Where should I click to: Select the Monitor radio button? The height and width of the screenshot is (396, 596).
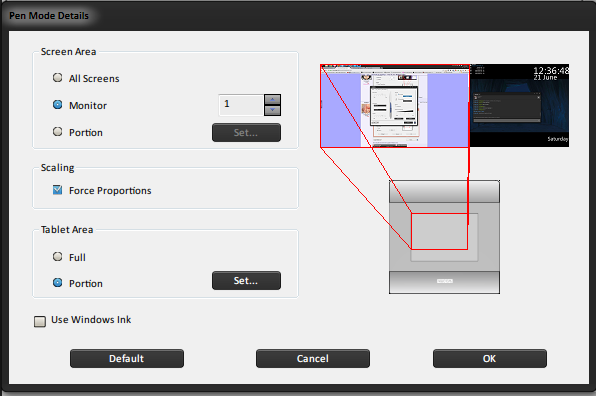pos(57,105)
